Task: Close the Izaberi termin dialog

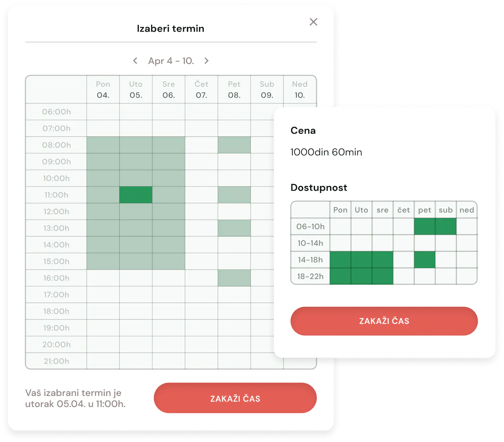Action: [313, 22]
